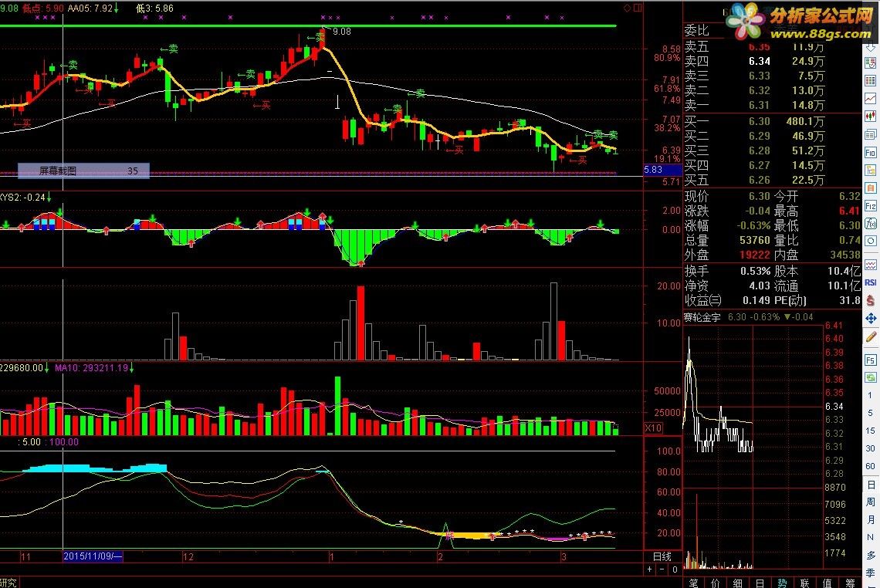
Task: Activate the blue four-arrow move tool
Action: click(x=871, y=318)
